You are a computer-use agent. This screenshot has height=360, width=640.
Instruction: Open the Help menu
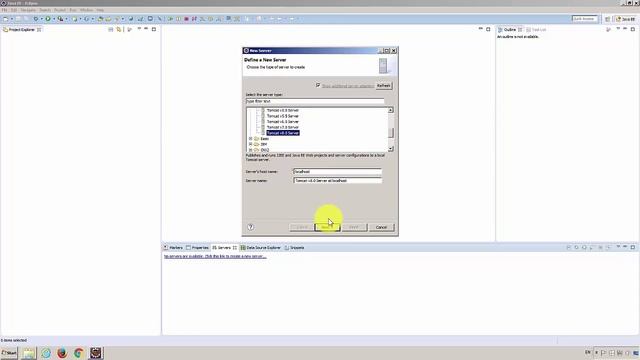point(100,10)
